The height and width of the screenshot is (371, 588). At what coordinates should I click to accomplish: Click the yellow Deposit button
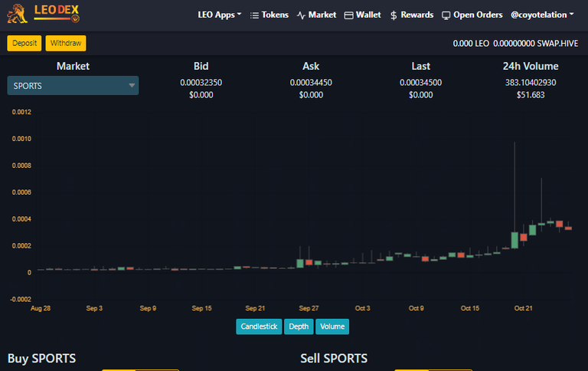click(24, 43)
